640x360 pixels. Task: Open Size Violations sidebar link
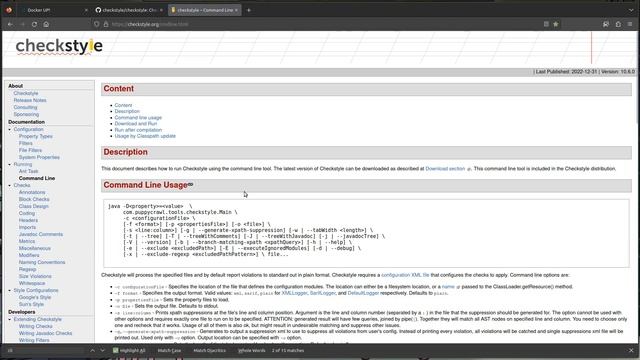coord(35,276)
